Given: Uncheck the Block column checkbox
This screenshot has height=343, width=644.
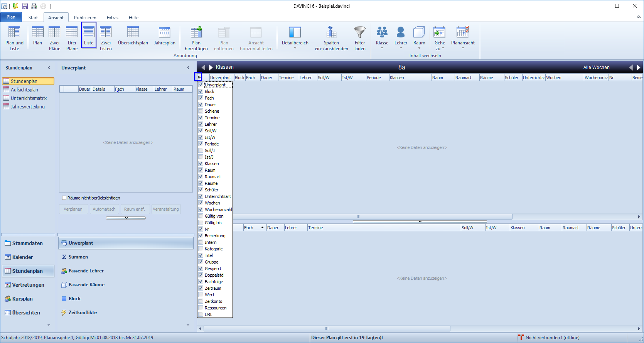Looking at the screenshot, I should pyautogui.click(x=201, y=91).
